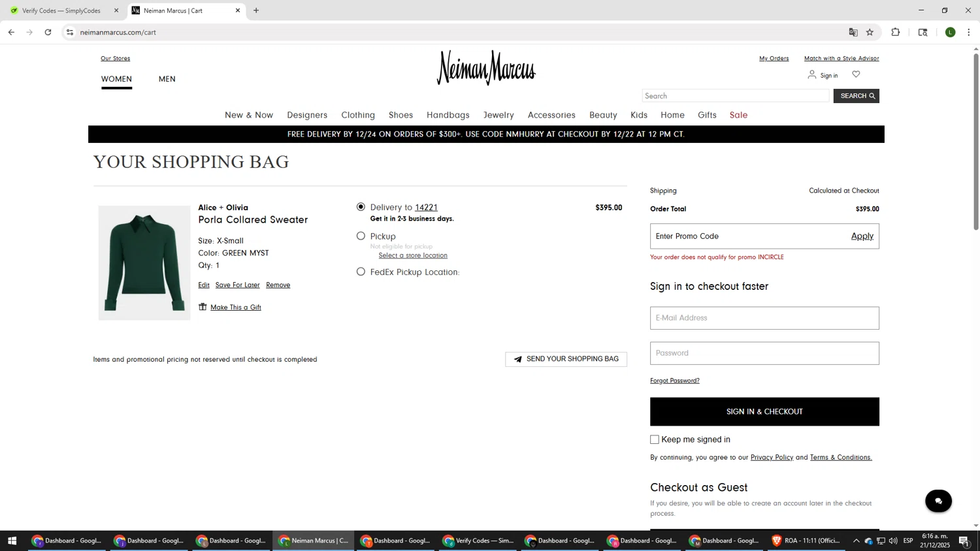Viewport: 980px width, 551px height.
Task: Open Forgot Password link
Action: [674, 381]
